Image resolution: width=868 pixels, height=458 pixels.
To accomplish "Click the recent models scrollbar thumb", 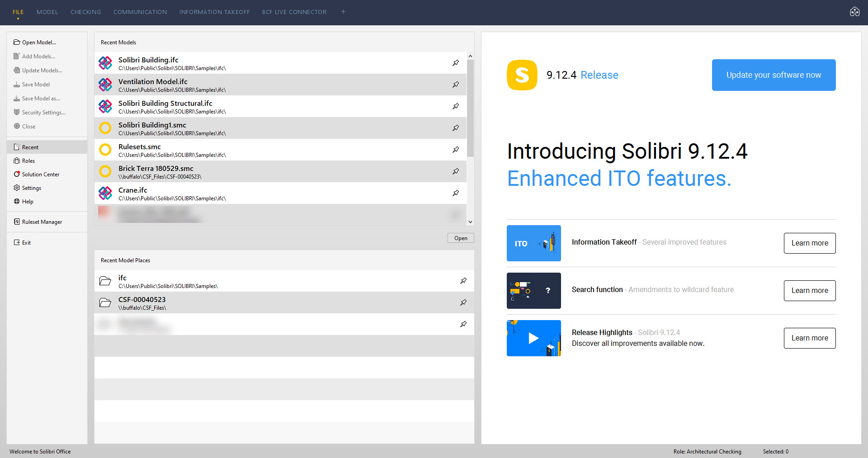I will coord(470,109).
